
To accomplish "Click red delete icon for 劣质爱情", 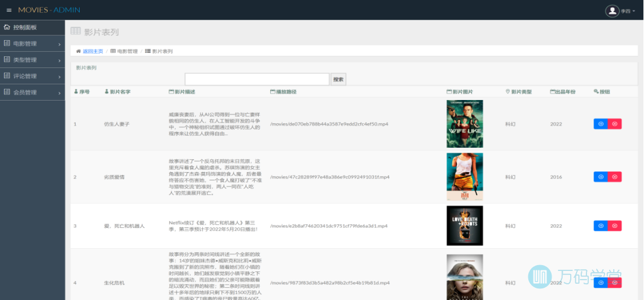I will (x=615, y=177).
